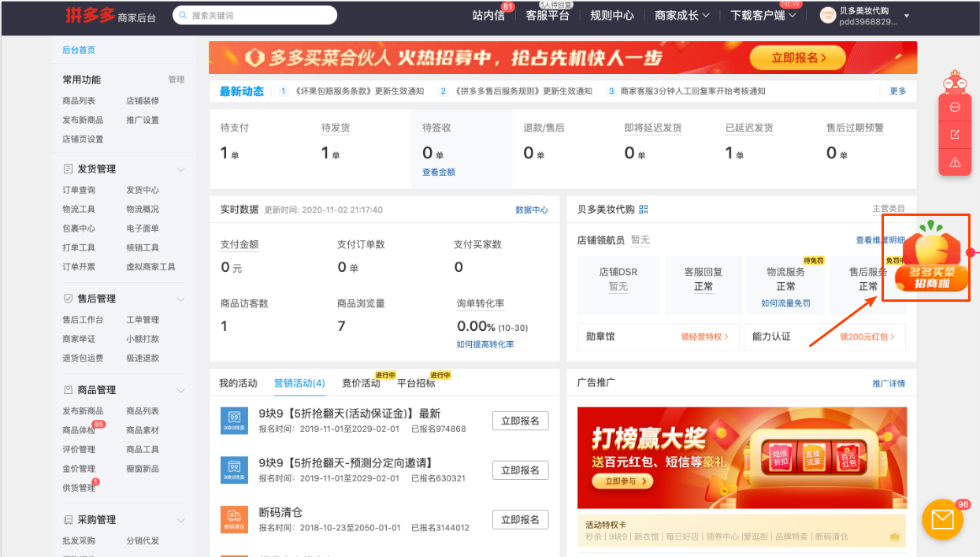
Task: Open the user avatar icon
Action: [827, 15]
